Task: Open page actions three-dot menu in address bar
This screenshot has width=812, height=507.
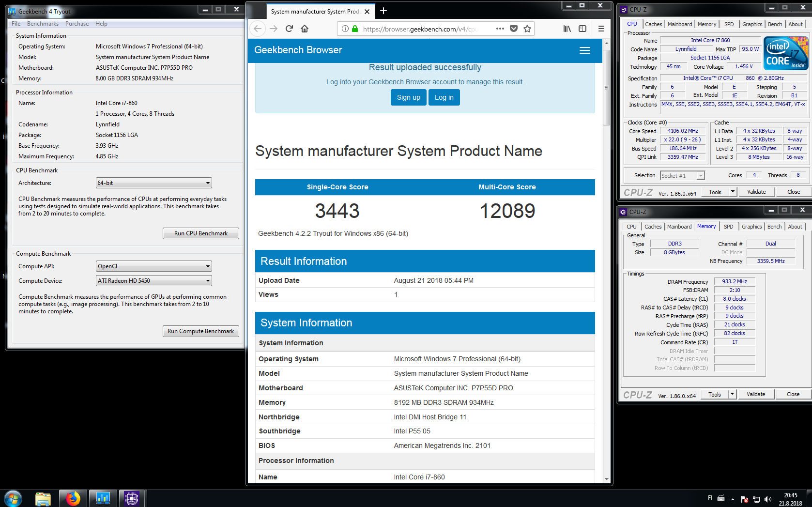Action: coord(500,29)
